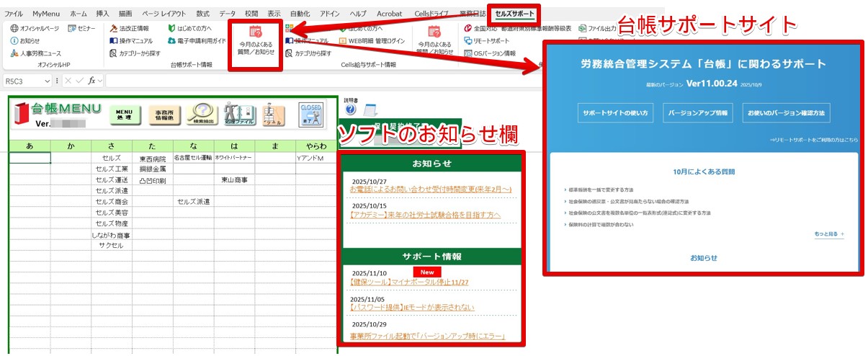Open the セミナー ribbon item
Screen dimensions: 868x356
pyautogui.click(x=81, y=28)
